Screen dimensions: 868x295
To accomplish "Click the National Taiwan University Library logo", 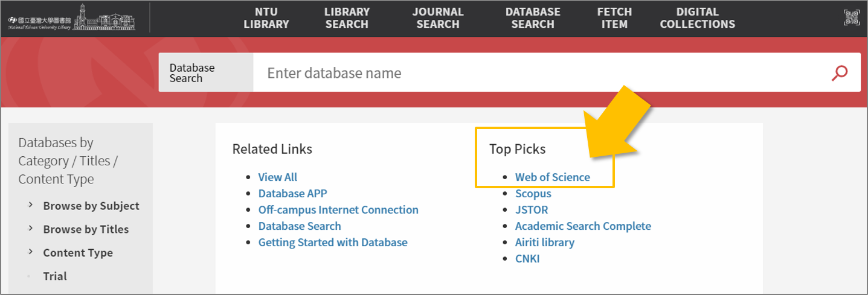I will coord(72,17).
